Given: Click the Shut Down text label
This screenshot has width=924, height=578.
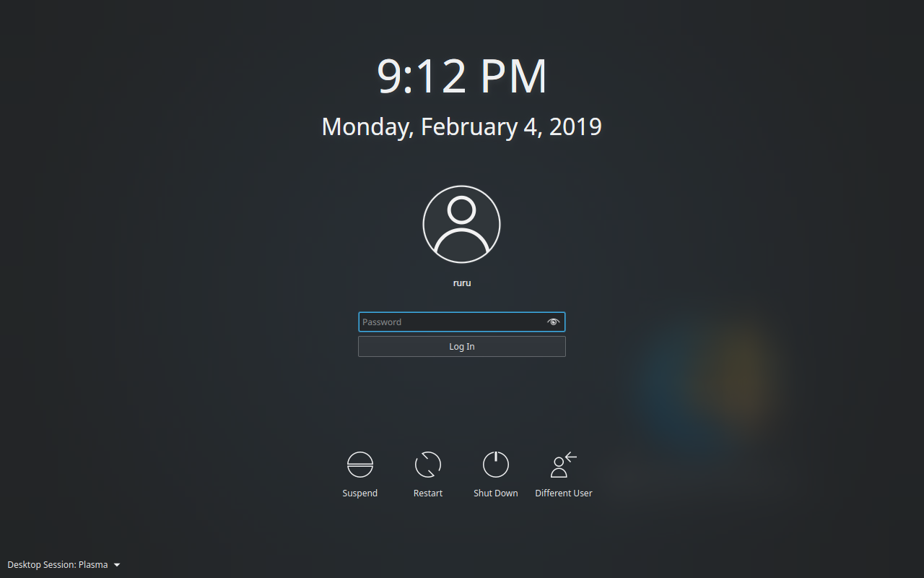Looking at the screenshot, I should [496, 493].
